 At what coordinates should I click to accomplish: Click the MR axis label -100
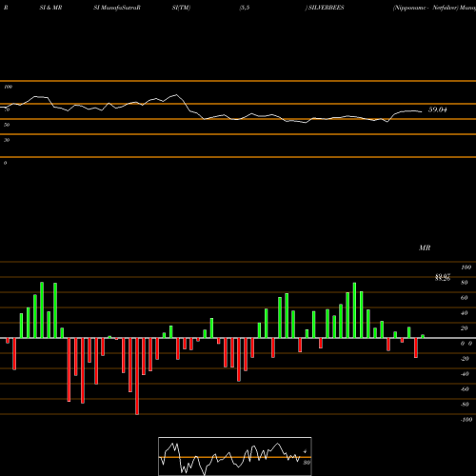[466, 420]
